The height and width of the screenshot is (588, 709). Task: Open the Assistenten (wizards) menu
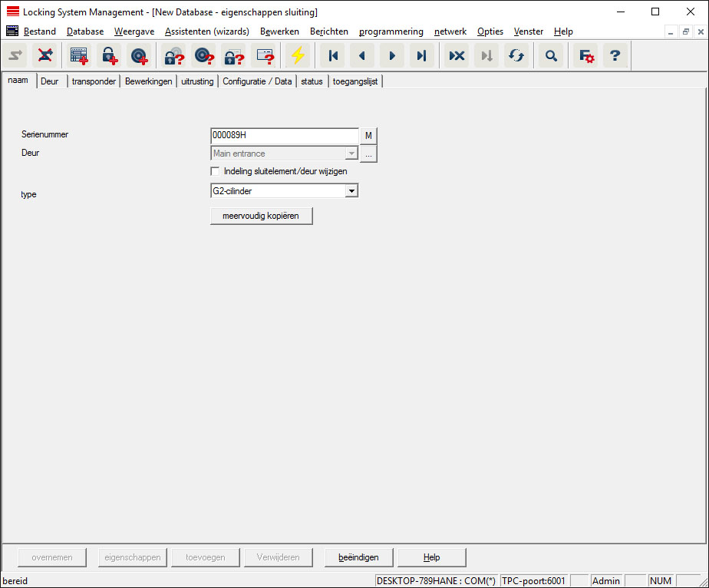(x=206, y=31)
